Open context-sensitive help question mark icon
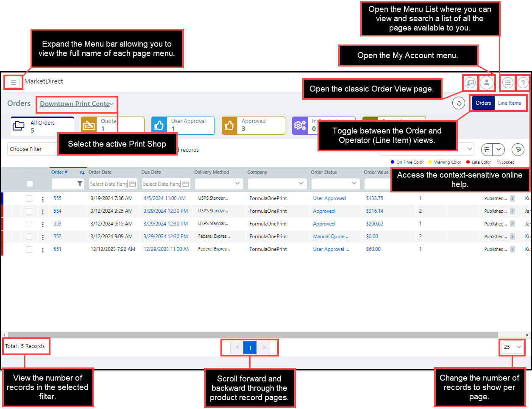The width and height of the screenshot is (532, 409). tap(523, 83)
